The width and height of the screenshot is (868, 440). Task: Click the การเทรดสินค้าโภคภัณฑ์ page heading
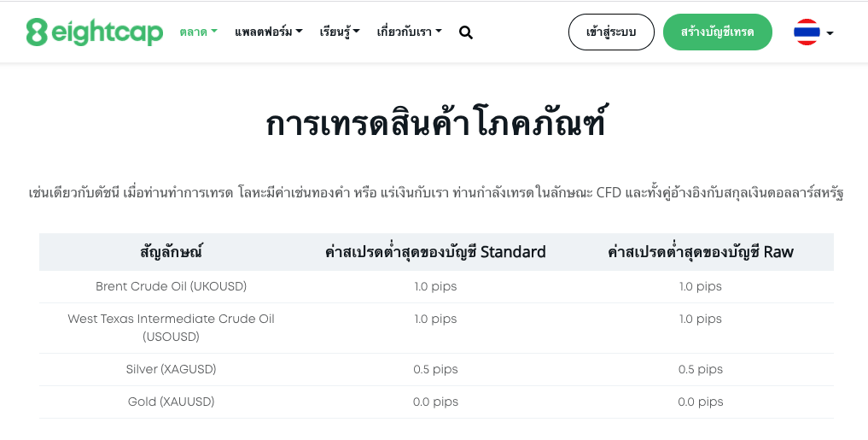click(x=435, y=123)
